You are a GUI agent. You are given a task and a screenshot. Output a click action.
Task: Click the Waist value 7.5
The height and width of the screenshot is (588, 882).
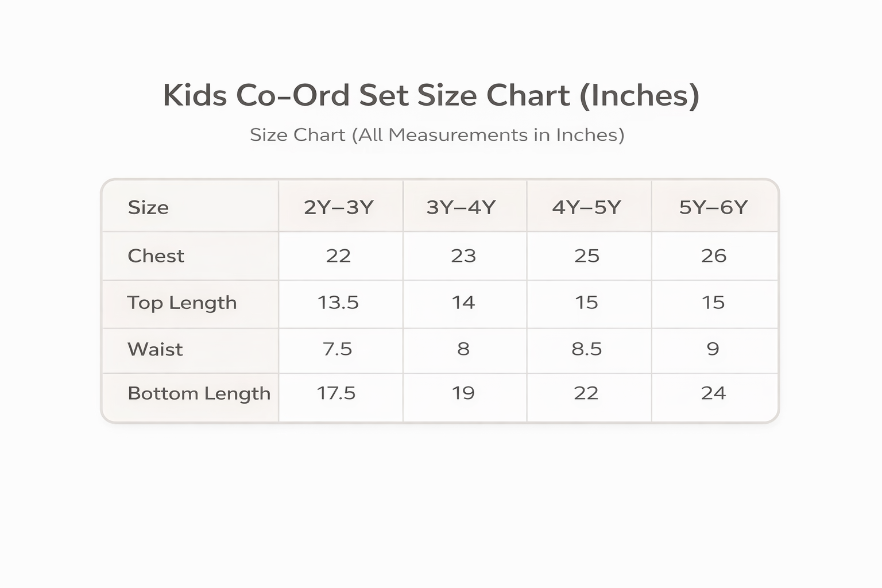pos(338,349)
